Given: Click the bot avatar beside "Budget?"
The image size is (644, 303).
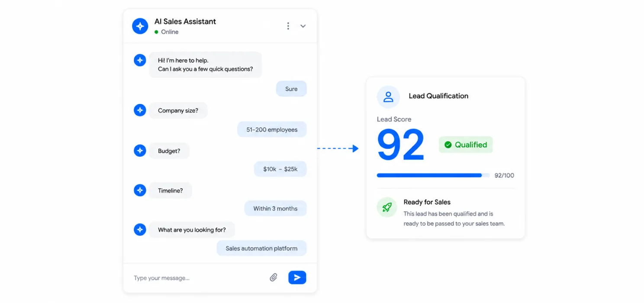Looking at the screenshot, I should tap(140, 151).
